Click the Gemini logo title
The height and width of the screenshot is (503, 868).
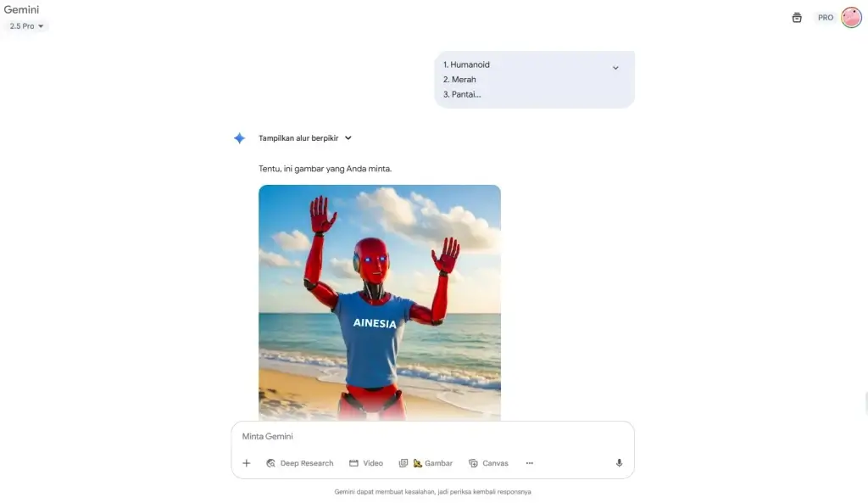(x=21, y=9)
